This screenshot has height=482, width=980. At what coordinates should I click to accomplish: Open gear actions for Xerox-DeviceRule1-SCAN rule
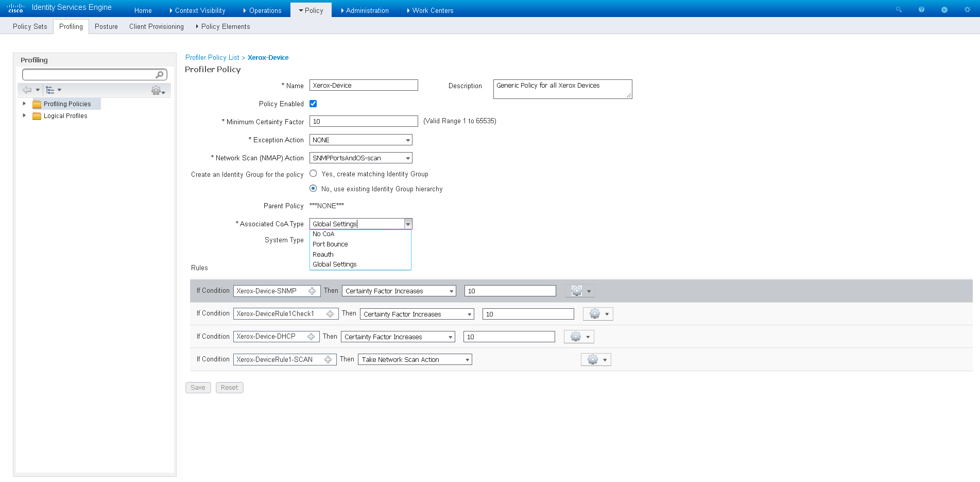click(596, 360)
